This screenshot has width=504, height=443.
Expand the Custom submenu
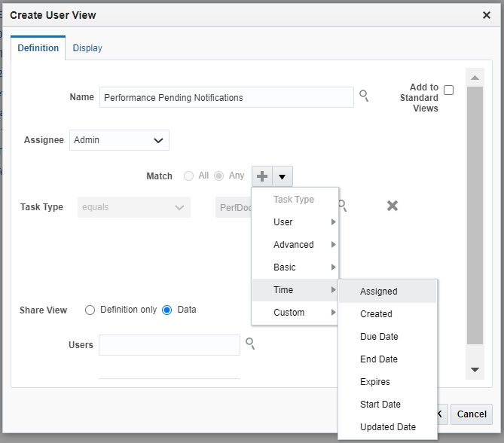(x=295, y=313)
